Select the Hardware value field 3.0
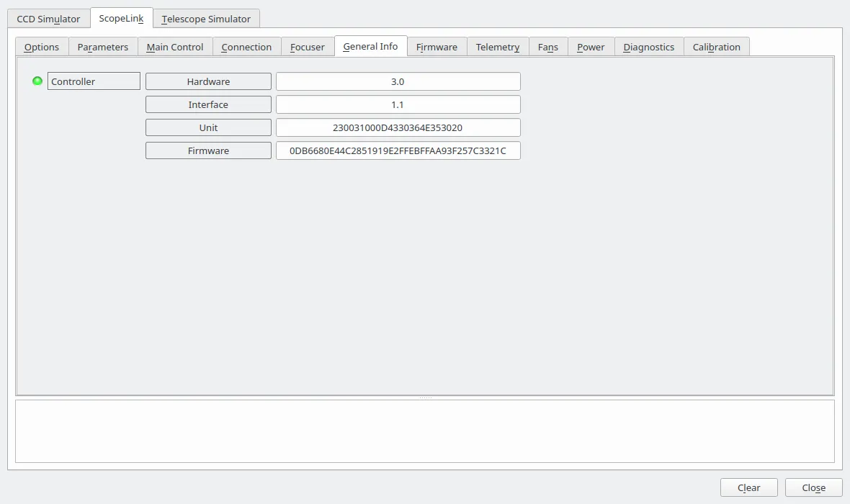 (398, 81)
